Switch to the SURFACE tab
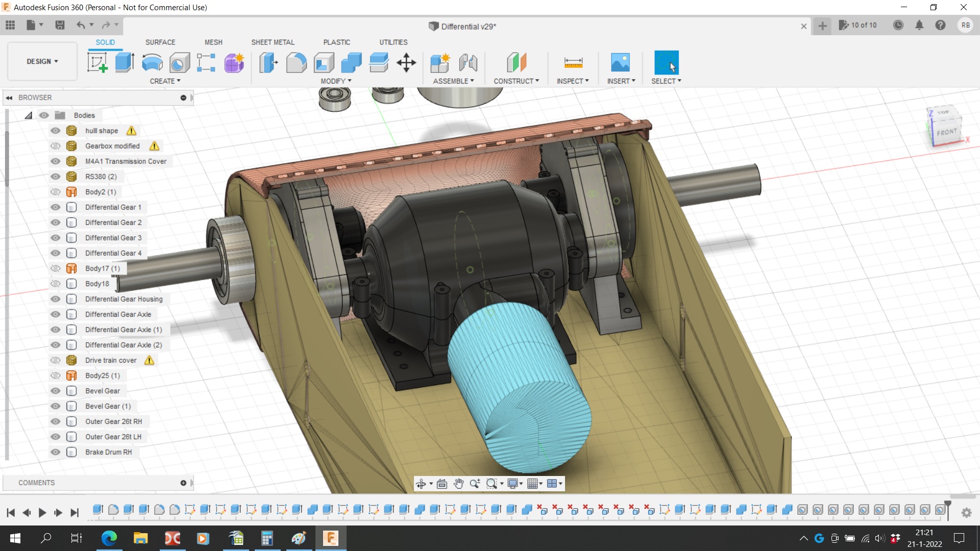 (x=160, y=42)
